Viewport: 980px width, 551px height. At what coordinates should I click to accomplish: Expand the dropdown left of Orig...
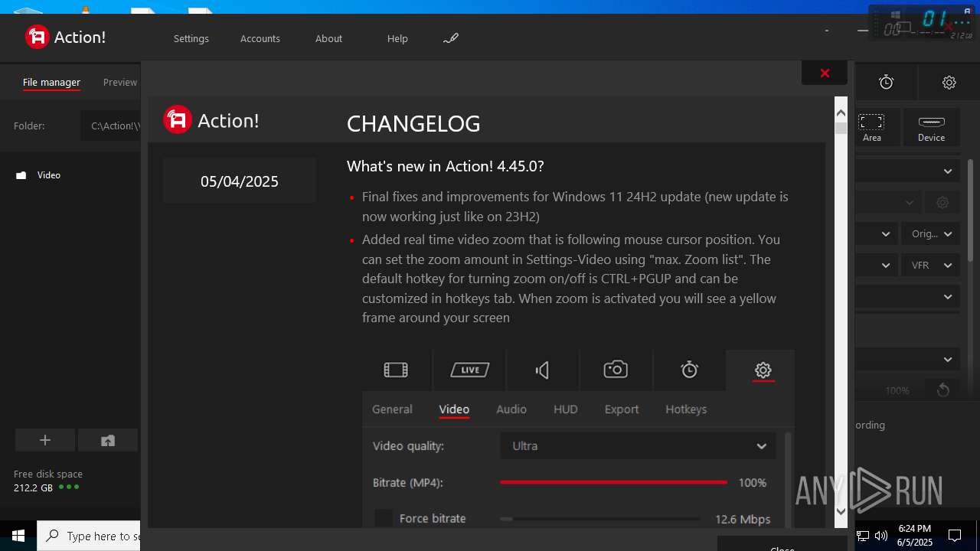[x=877, y=234]
